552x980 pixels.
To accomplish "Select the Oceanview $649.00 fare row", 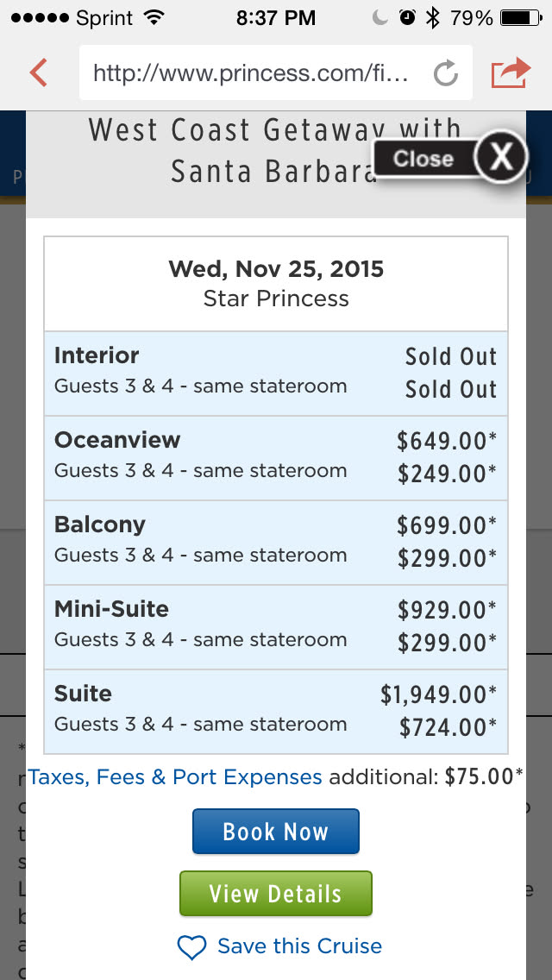I will (x=276, y=458).
